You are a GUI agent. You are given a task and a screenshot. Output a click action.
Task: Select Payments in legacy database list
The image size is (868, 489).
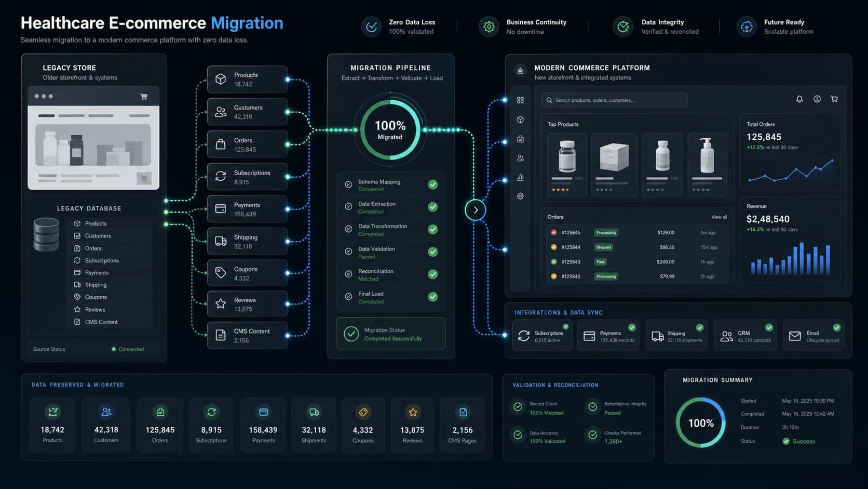(x=110, y=273)
